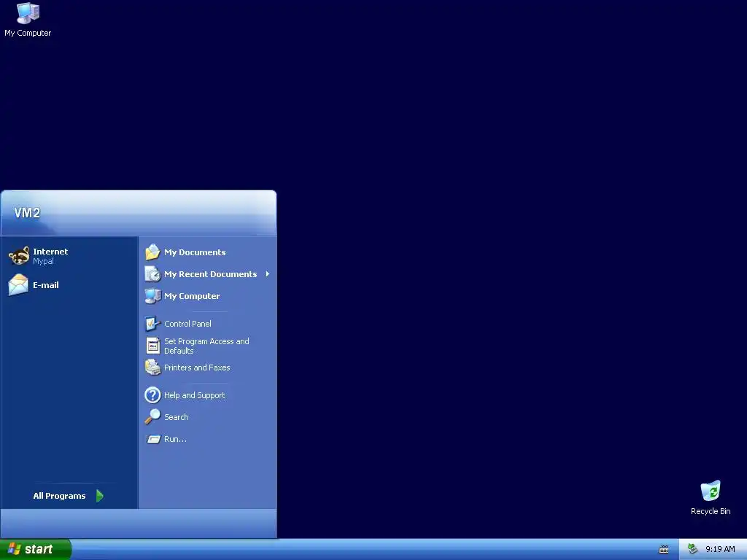The image size is (747, 560).
Task: Click the Search magnifying glass icon
Action: [152, 416]
